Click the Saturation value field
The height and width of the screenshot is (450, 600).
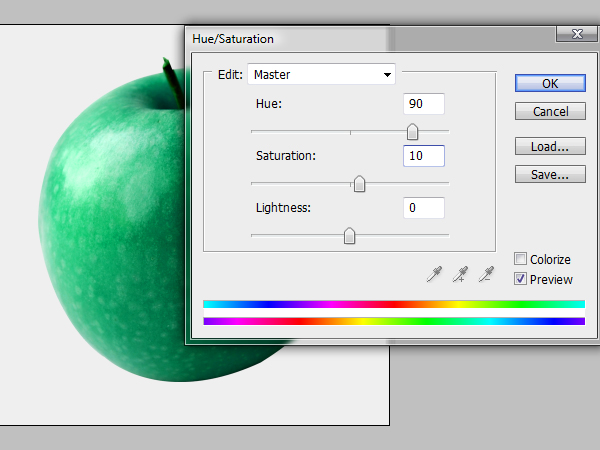pos(424,156)
